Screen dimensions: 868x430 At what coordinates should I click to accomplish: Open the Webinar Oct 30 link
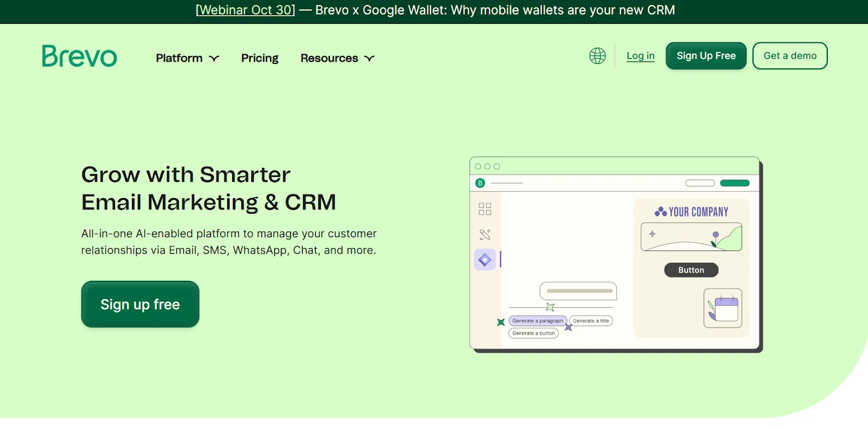[245, 10]
